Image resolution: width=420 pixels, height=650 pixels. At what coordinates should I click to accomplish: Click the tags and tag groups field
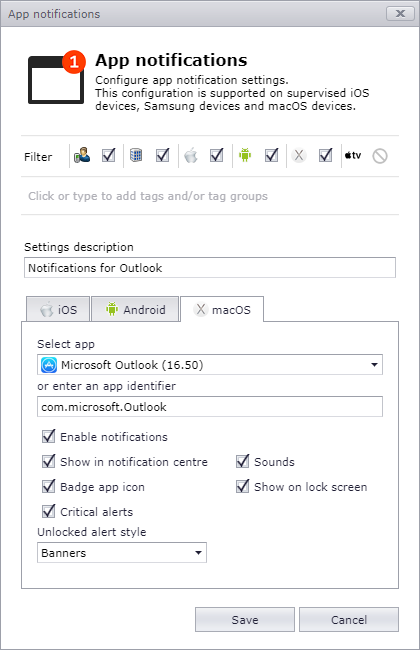coord(210,196)
